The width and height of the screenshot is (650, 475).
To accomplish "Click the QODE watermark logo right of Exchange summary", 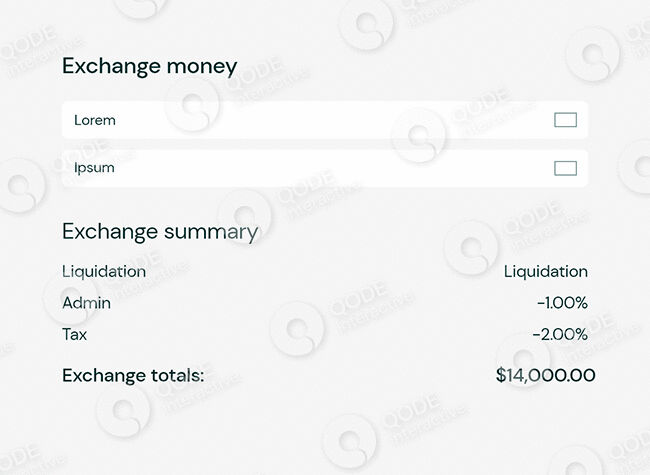I will 470,246.
